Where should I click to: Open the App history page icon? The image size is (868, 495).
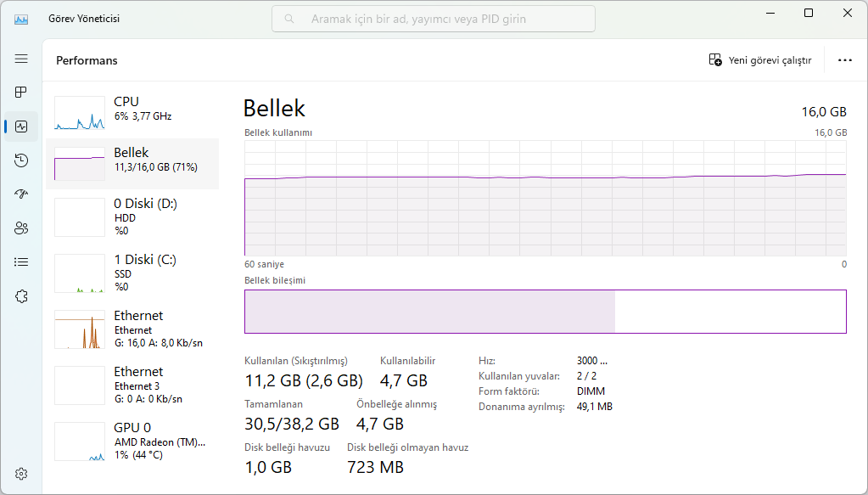21,160
